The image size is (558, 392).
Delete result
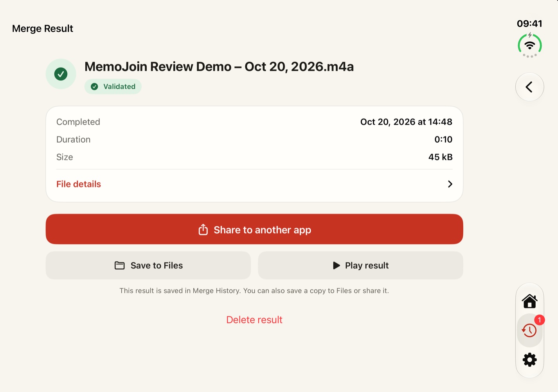pyautogui.click(x=254, y=320)
